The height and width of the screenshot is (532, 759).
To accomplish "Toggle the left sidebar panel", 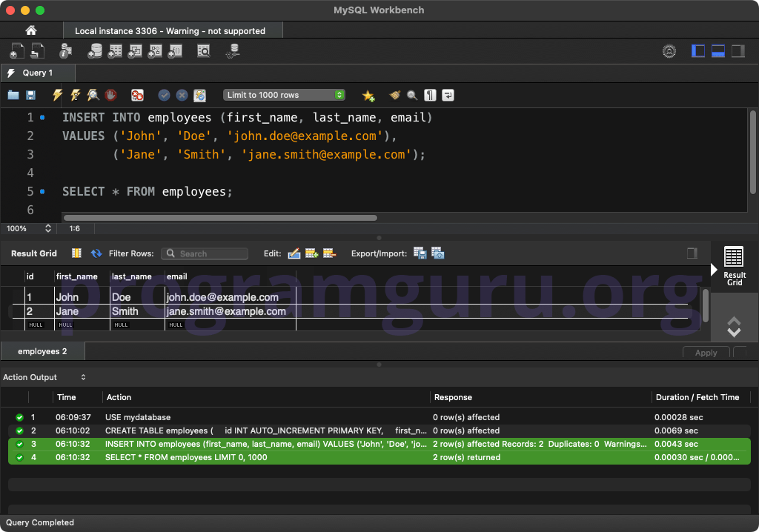I will point(698,51).
